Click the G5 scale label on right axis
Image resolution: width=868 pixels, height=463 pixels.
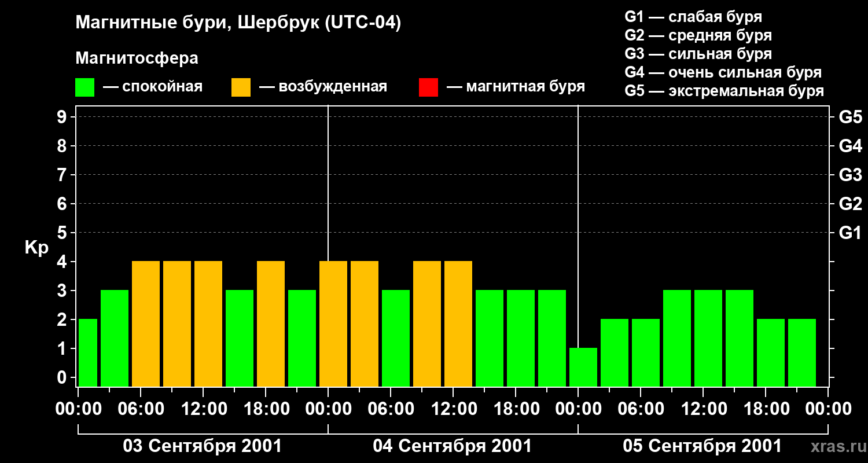click(850, 117)
